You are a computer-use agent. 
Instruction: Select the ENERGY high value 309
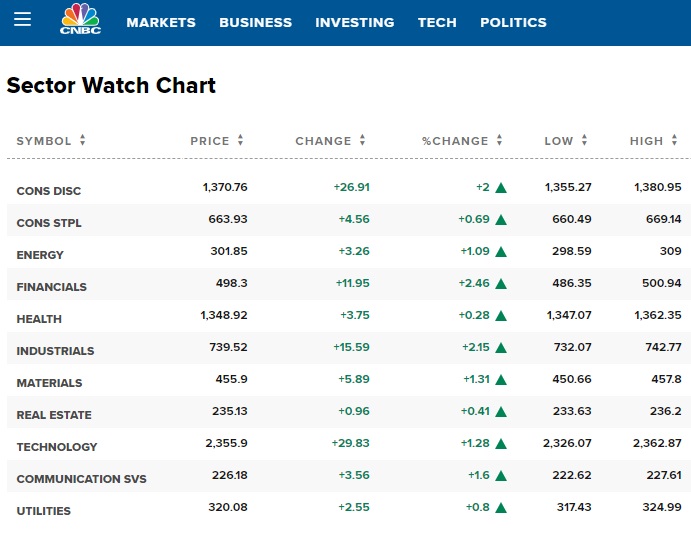pyautogui.click(x=671, y=251)
